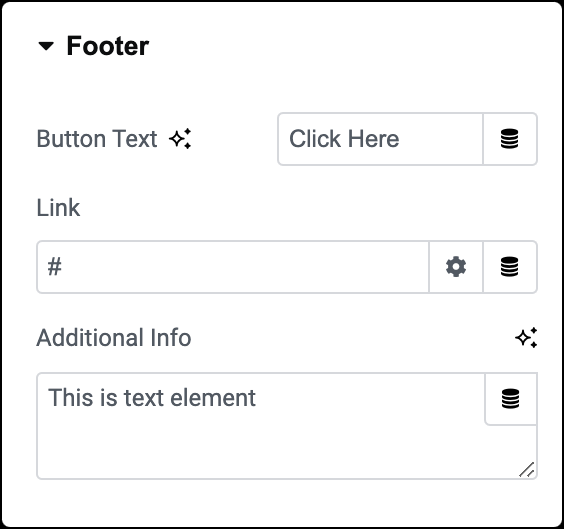Open AI sparkle for Additional Info
This screenshot has width=564, height=529.
click(526, 338)
